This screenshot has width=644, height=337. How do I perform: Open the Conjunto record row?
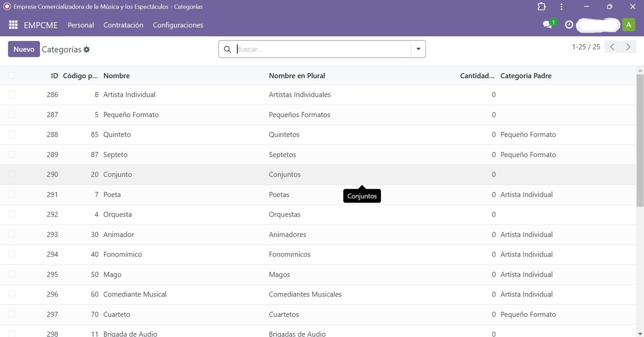[317, 174]
